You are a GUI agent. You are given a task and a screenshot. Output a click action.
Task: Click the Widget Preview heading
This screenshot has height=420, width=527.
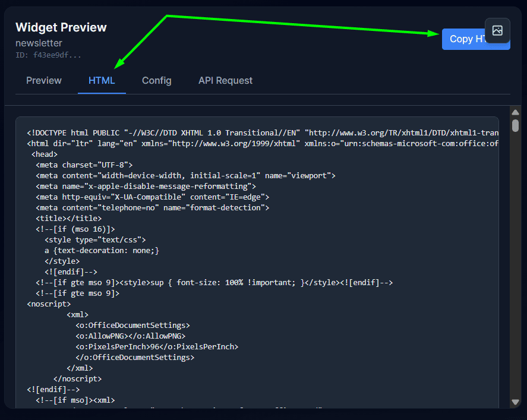tap(61, 27)
